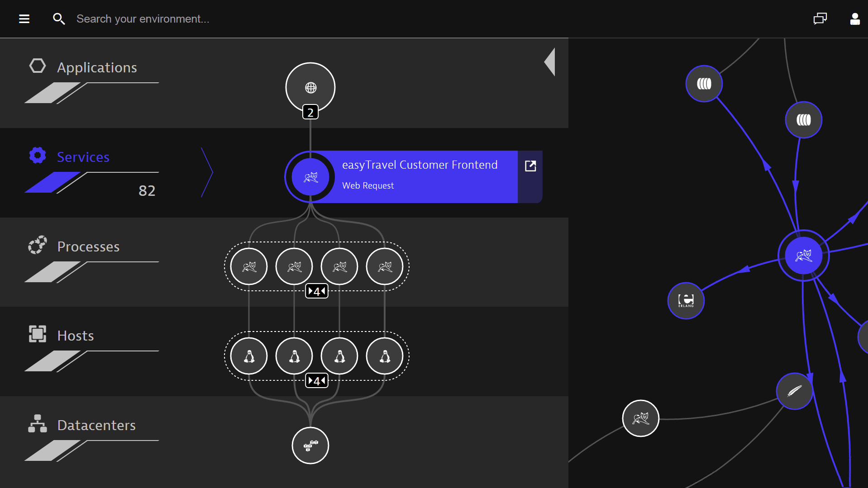Click the first Linux host node
The image size is (868, 488).
tap(249, 356)
